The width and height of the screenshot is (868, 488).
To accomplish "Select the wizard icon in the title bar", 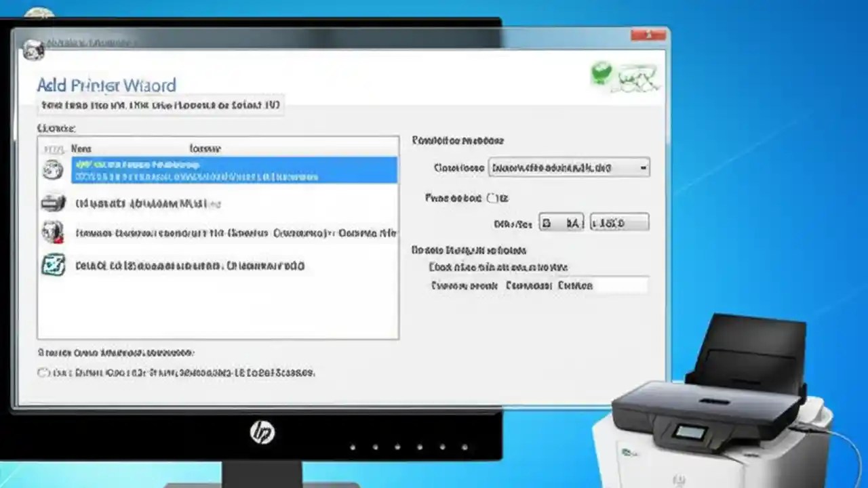I will [x=33, y=50].
